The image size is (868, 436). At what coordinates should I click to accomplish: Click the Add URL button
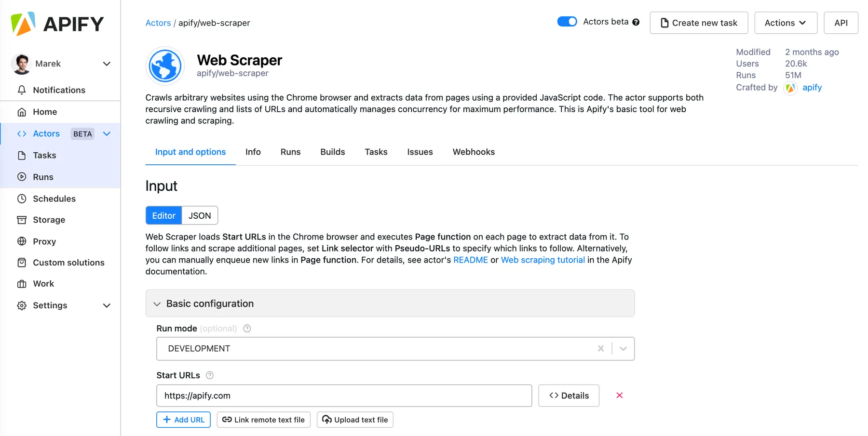click(x=184, y=420)
